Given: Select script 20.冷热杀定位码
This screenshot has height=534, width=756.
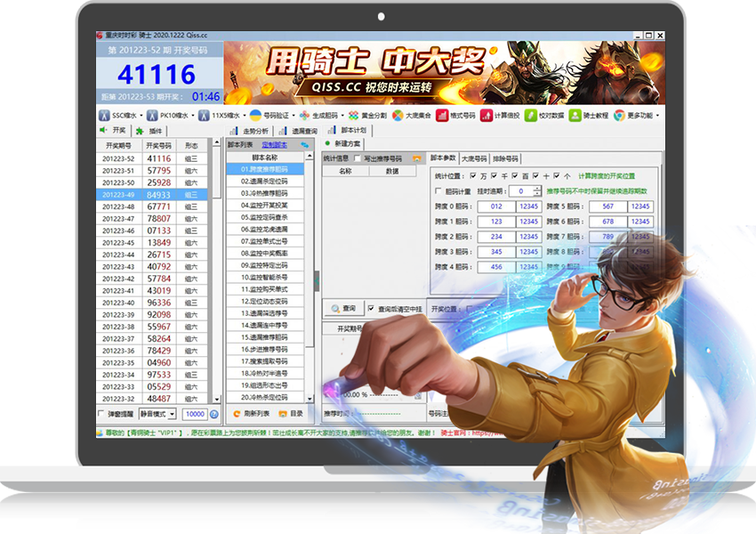Looking at the screenshot, I should (265, 398).
